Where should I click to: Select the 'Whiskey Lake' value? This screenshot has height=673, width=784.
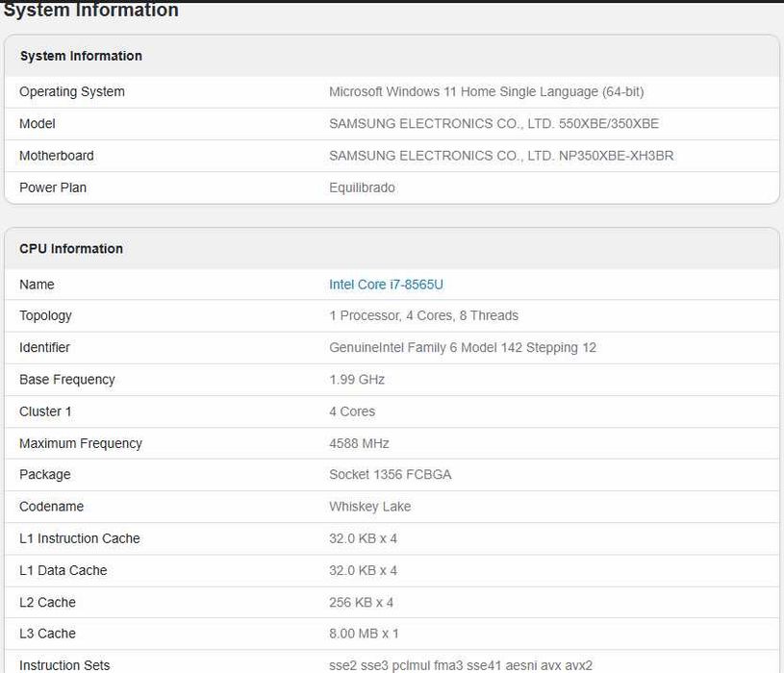[x=370, y=507]
